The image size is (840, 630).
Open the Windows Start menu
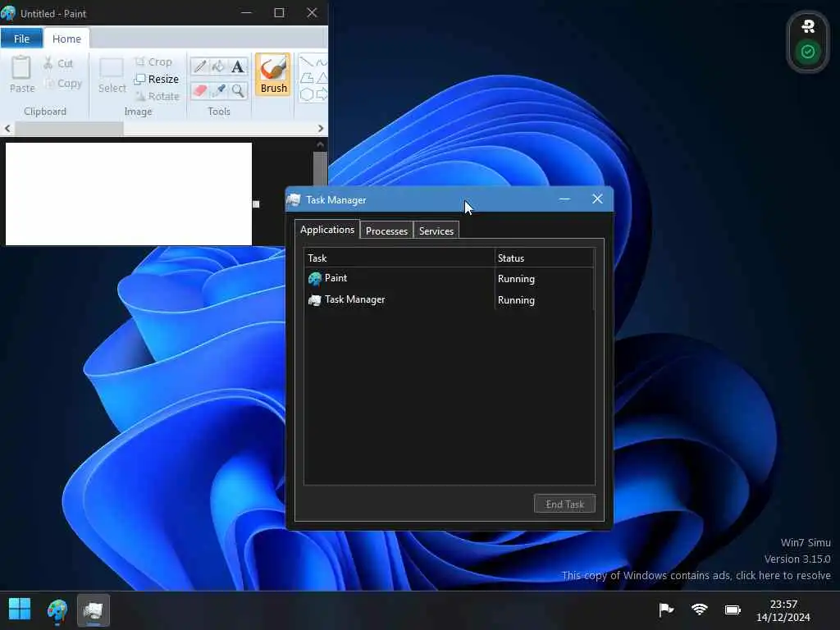click(20, 609)
